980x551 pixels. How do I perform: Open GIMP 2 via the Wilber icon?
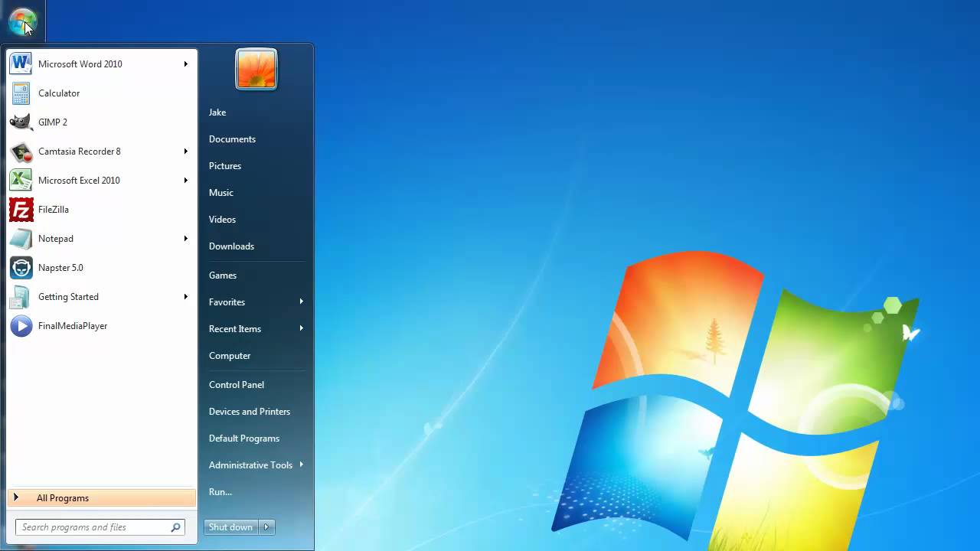point(21,122)
